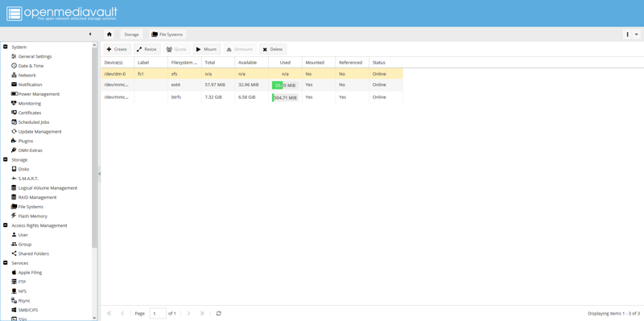This screenshot has width=644, height=321.
Task: Click the page number input field
Action: [x=158, y=313]
